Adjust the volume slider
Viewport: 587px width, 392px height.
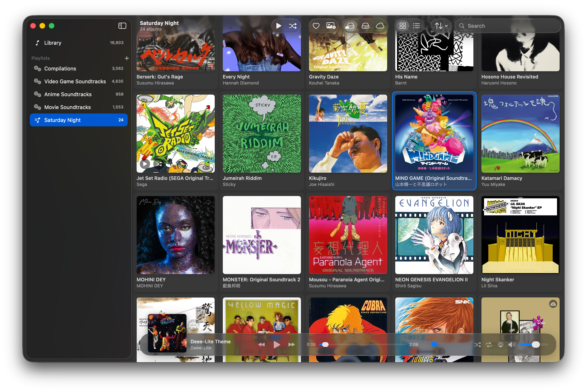point(534,345)
